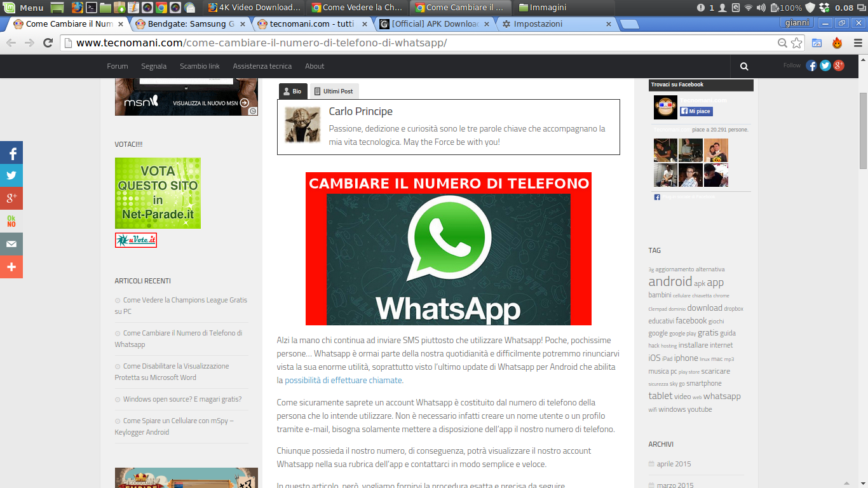Viewport: 868px width, 488px height.
Task: Close the Bendgate: Samsung tab
Action: (x=243, y=24)
